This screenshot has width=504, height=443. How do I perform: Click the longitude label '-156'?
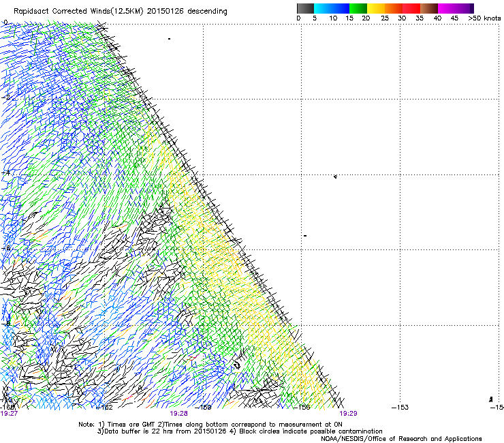[302, 408]
